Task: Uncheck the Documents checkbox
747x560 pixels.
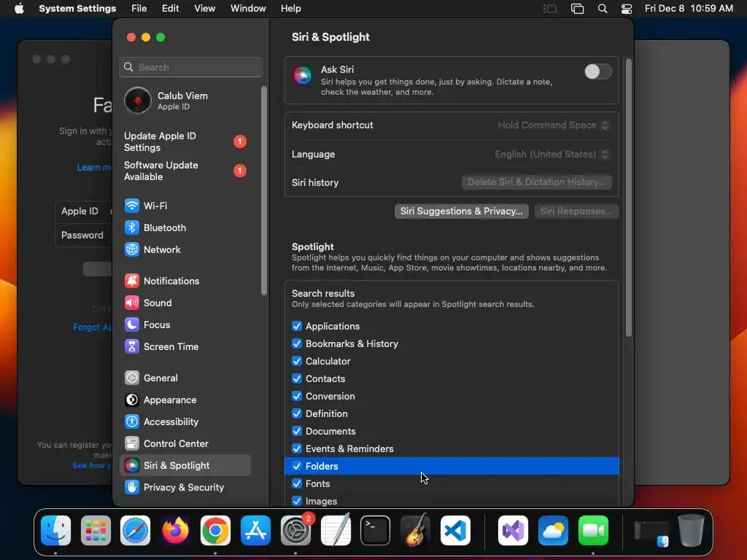Action: click(297, 432)
